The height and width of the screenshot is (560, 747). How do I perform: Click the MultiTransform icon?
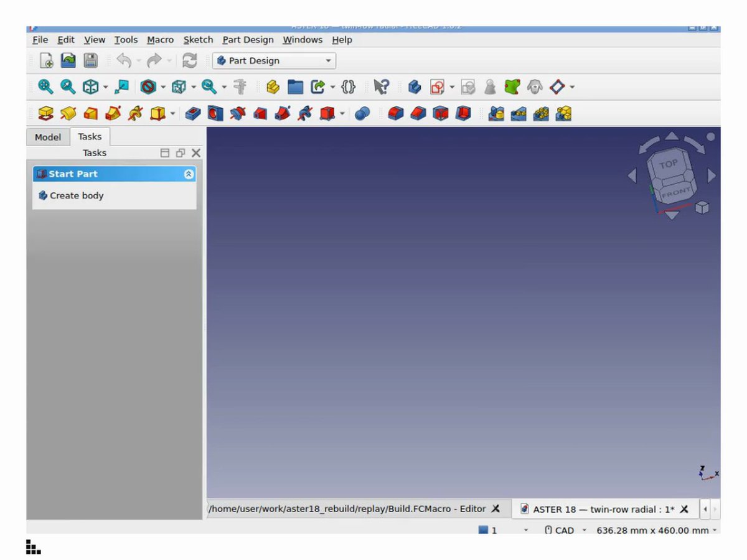(563, 114)
